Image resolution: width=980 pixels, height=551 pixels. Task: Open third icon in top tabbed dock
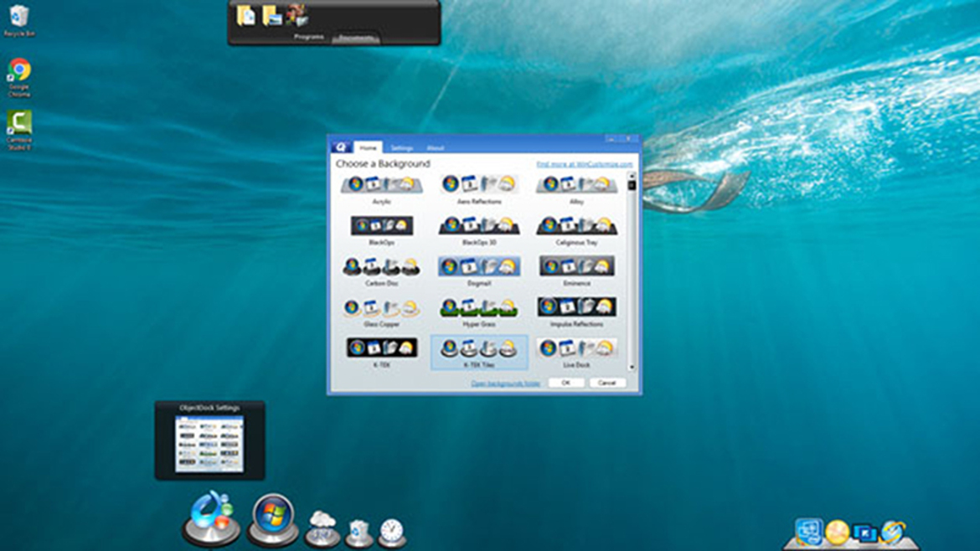(x=297, y=15)
